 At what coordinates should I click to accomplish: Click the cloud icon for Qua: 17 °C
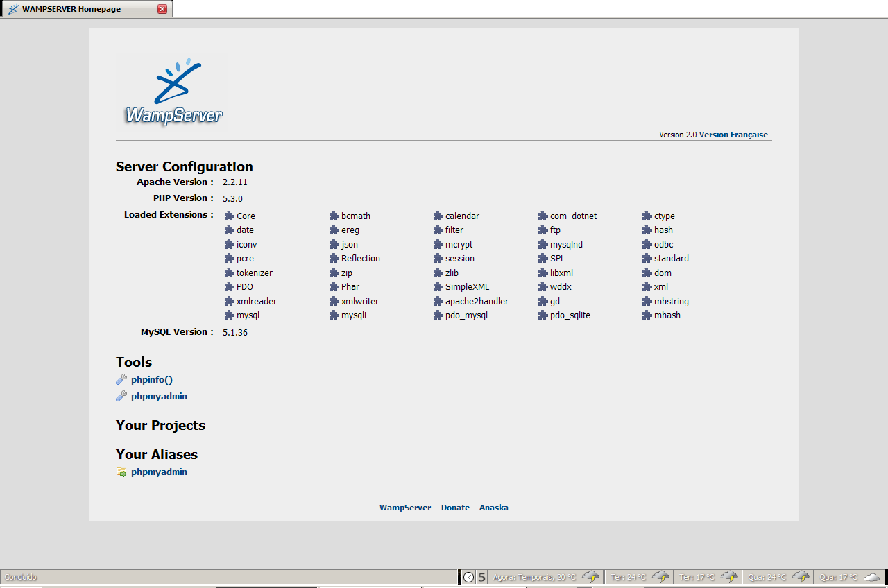[x=871, y=577]
